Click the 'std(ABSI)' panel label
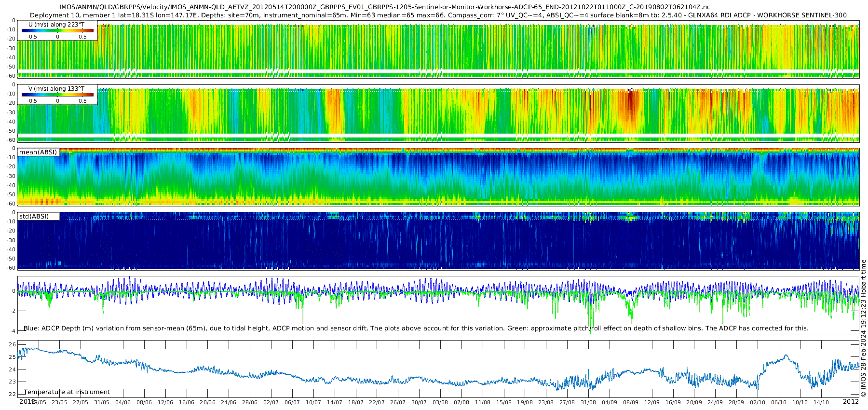 coord(34,217)
